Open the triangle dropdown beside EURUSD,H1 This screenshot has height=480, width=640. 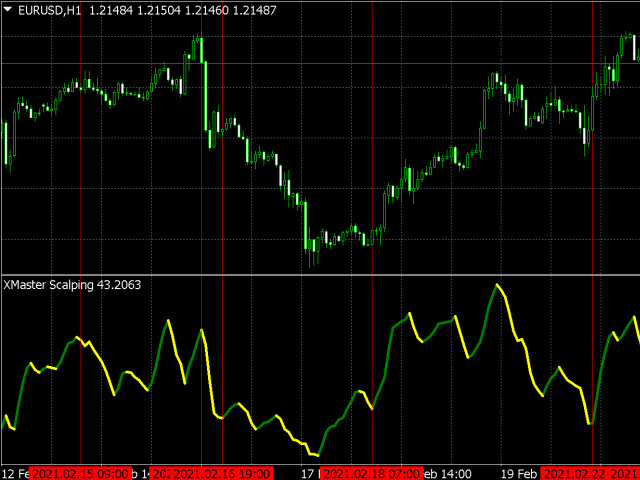point(8,9)
